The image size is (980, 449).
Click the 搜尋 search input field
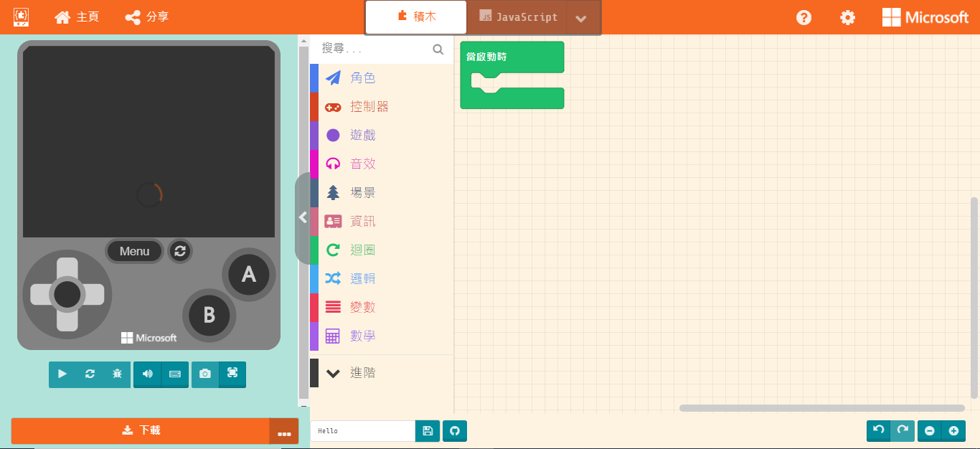pyautogui.click(x=373, y=49)
